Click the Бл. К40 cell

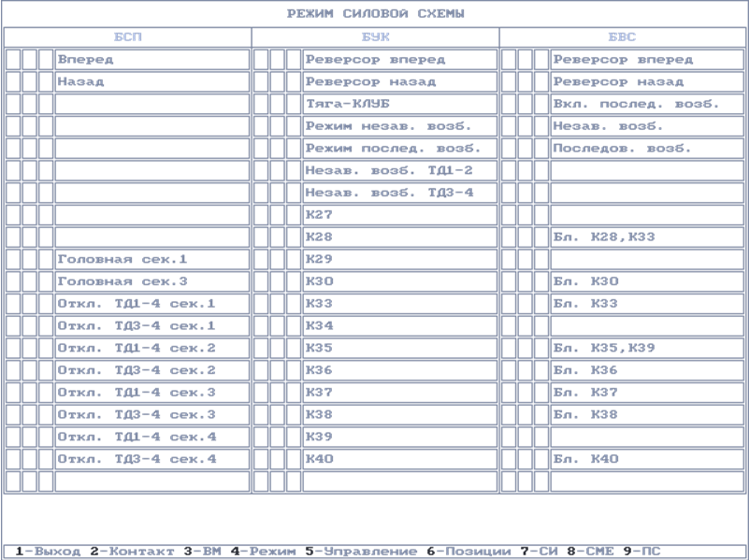[x=647, y=459]
